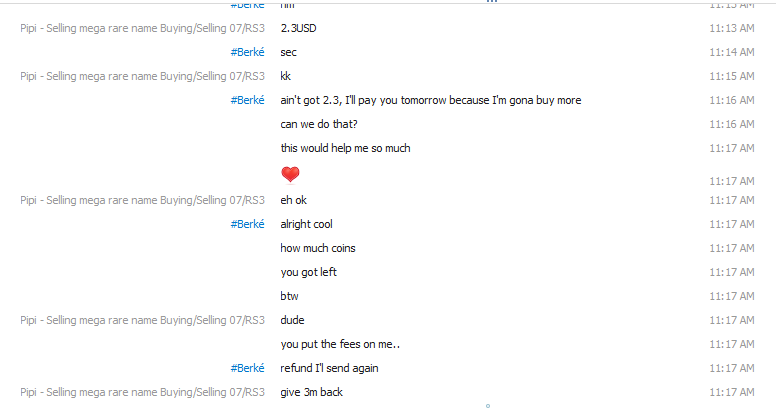Open #Berké's name beside the "sec" message

[x=247, y=52]
